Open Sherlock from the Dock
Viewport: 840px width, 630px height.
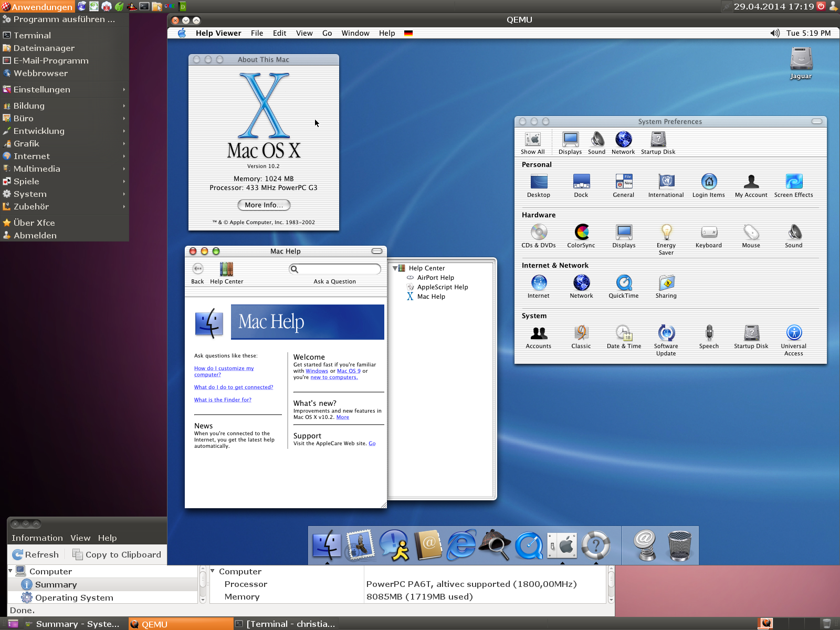(495, 545)
